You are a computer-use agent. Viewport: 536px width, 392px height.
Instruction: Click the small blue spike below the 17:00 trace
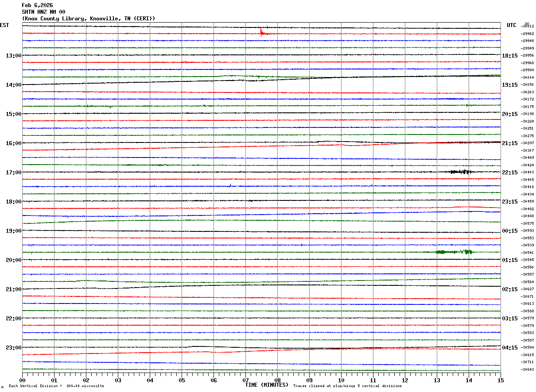point(230,185)
